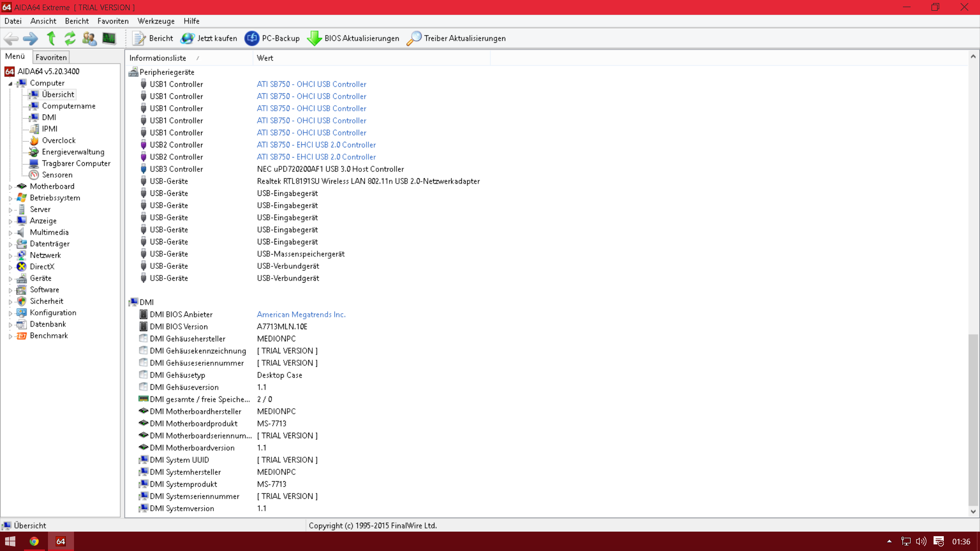Expand the Betriebssystem tree node
980x551 pixels.
tap(10, 198)
